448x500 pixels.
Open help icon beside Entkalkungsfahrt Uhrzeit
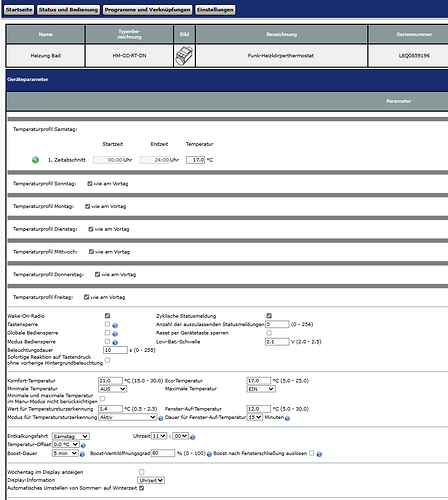193,437
